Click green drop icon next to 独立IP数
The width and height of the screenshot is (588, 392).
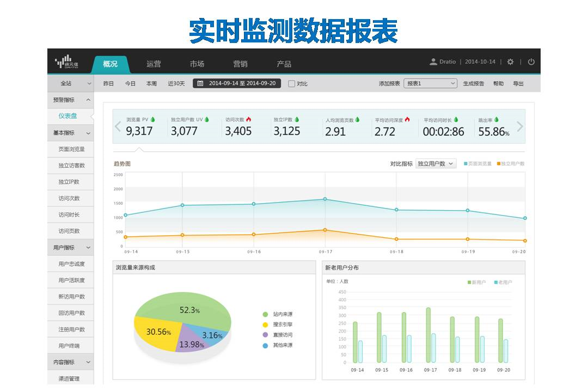tap(297, 120)
